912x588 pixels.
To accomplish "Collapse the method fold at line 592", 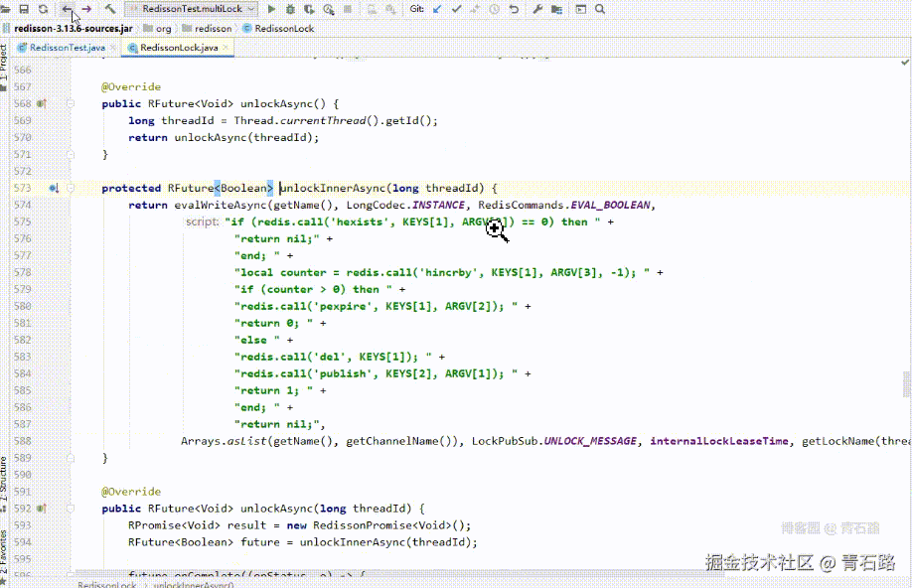I will click(x=71, y=509).
